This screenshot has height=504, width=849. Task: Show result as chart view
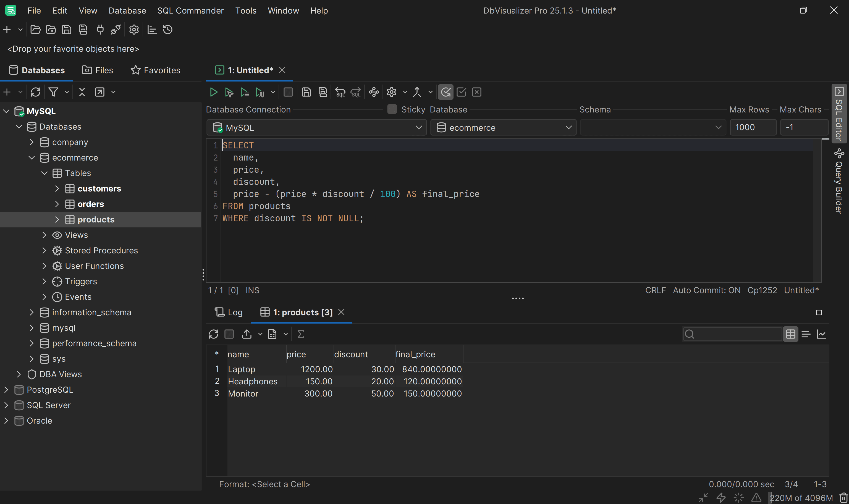coord(821,334)
